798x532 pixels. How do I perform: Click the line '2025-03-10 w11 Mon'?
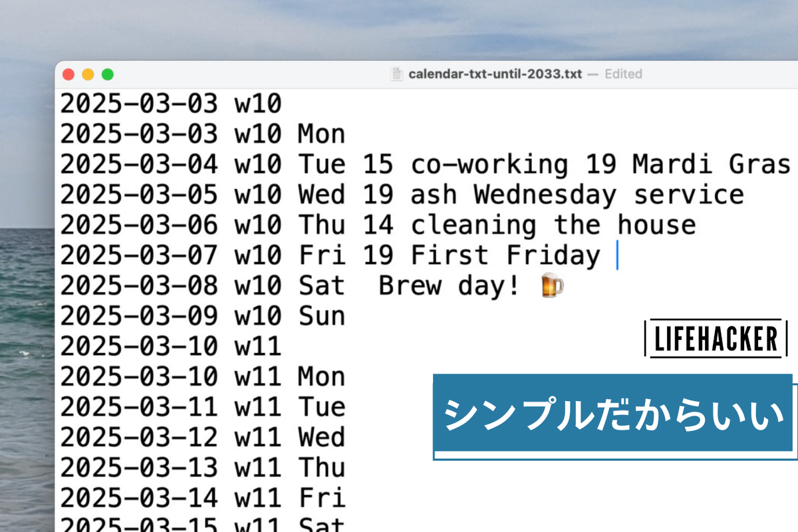203,377
